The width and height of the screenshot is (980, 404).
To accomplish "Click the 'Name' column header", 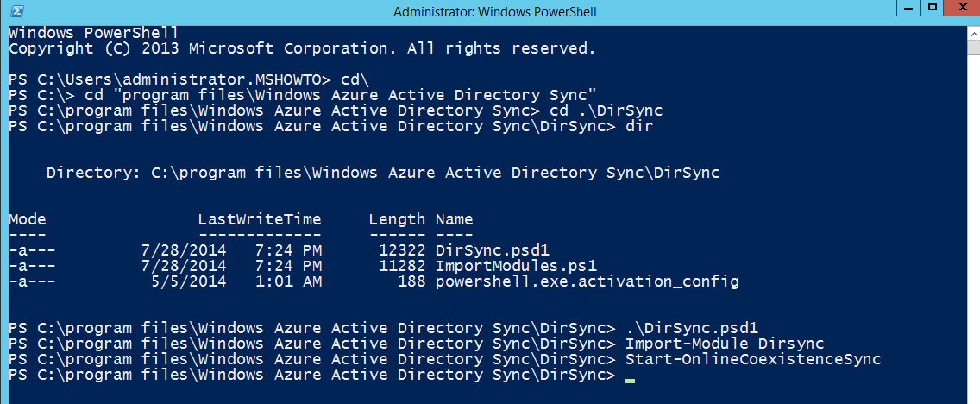I will [x=455, y=219].
